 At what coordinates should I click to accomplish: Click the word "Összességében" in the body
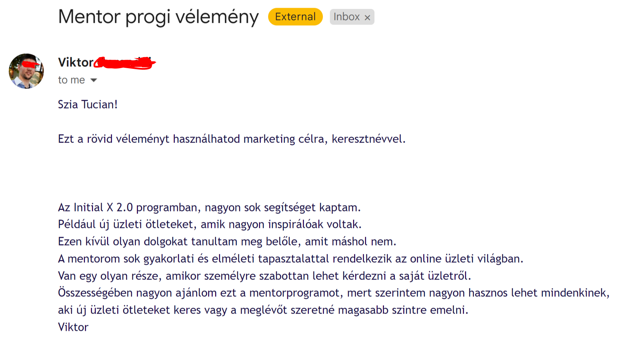pos(95,293)
